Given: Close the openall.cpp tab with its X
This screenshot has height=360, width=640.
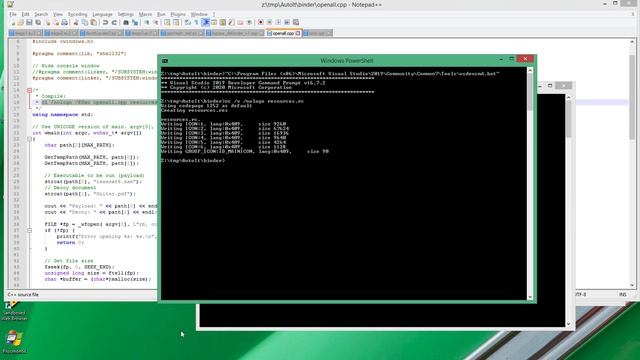Looking at the screenshot, I should click(x=298, y=33).
